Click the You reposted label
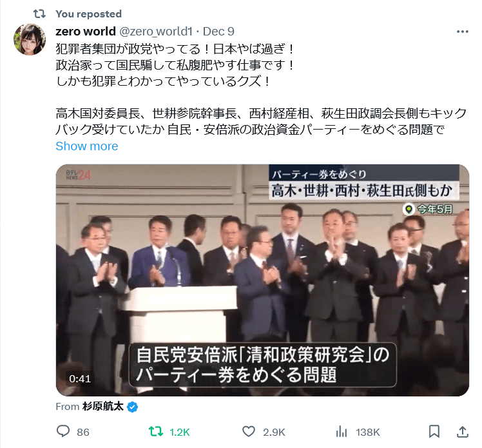The width and height of the screenshot is (482, 448). point(88,14)
